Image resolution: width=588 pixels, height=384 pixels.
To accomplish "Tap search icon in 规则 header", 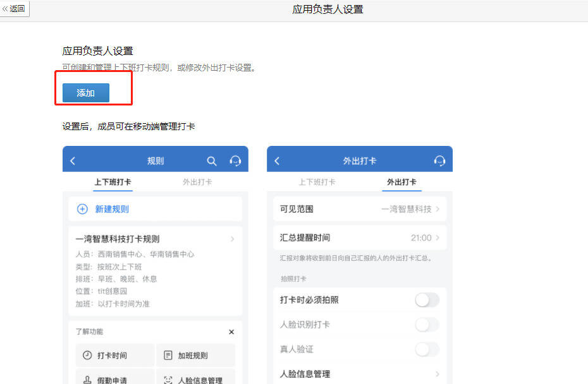I will [212, 161].
